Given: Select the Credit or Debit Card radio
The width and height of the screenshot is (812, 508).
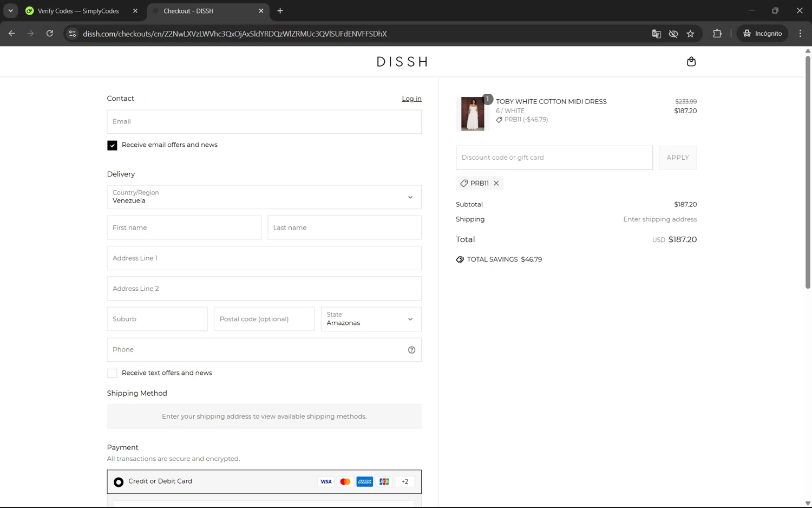Looking at the screenshot, I should click(x=119, y=482).
